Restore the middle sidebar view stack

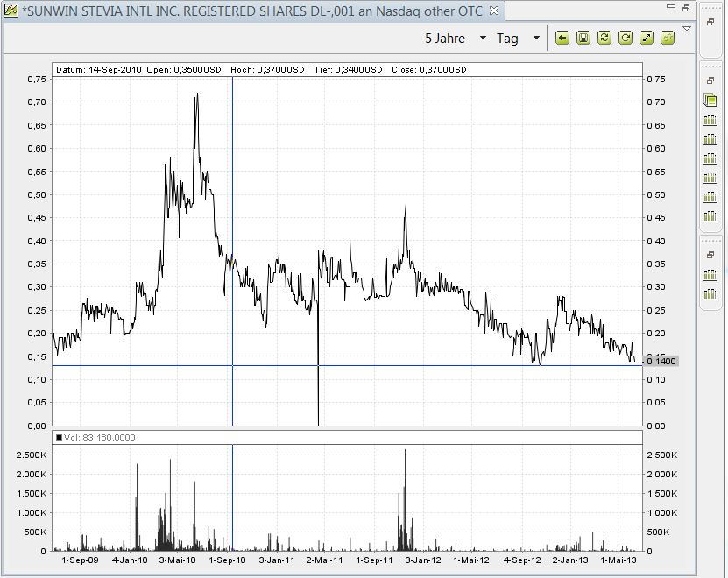point(710,81)
